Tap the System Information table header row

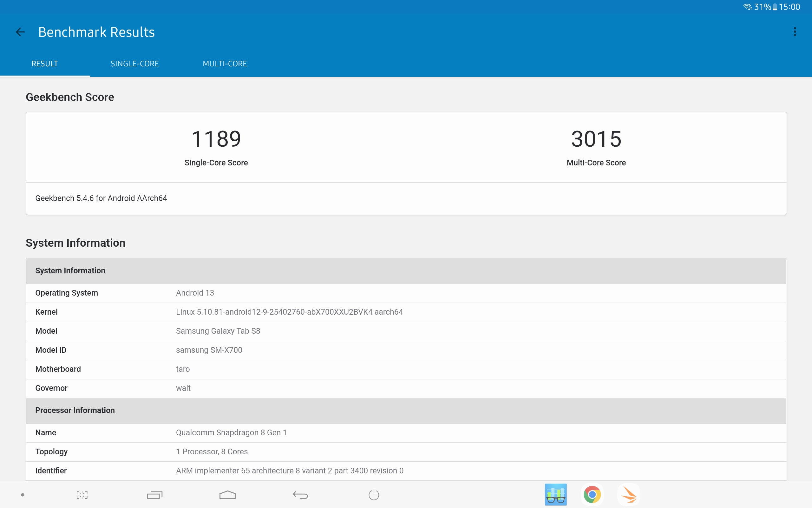pyautogui.click(x=406, y=271)
